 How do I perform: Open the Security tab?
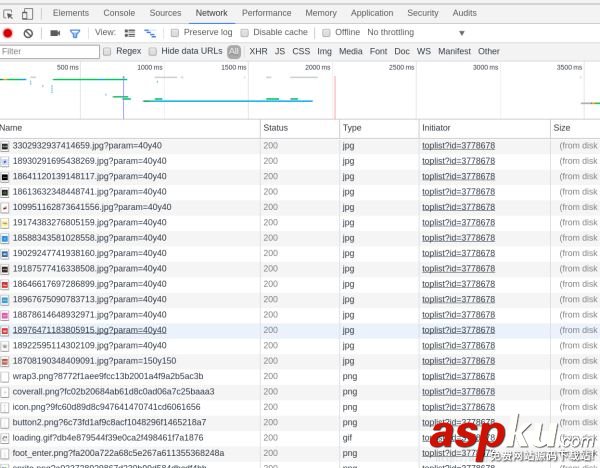coord(422,13)
